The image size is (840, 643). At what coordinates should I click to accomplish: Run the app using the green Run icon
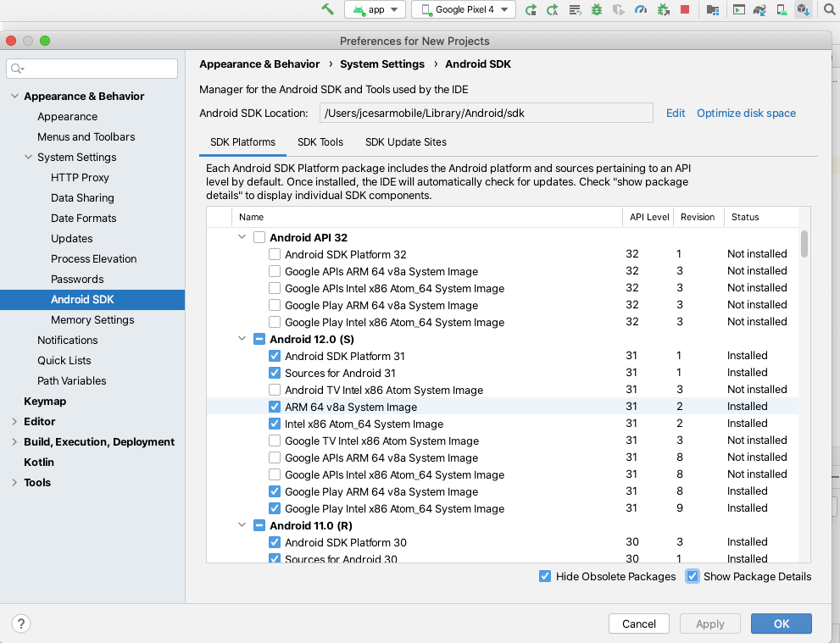click(531, 9)
